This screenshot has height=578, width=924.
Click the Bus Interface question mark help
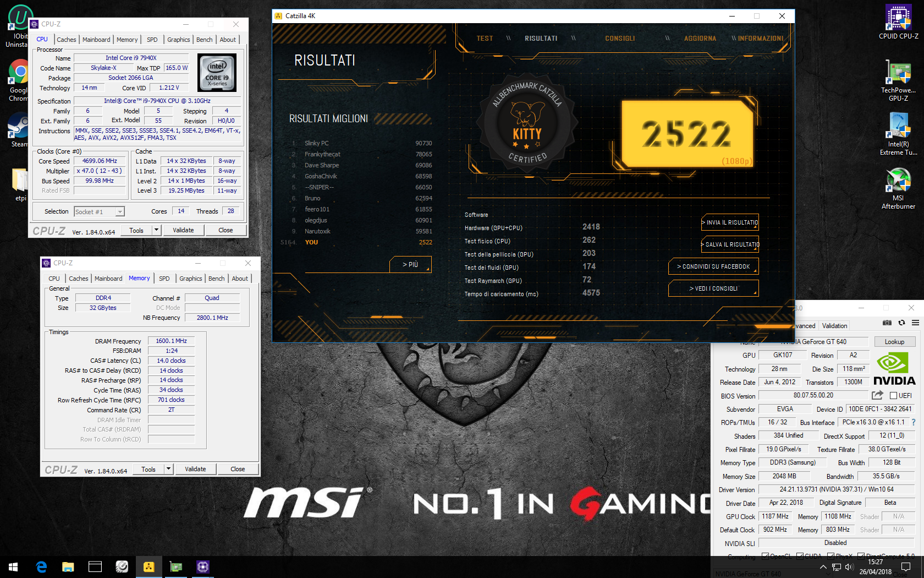tap(914, 422)
